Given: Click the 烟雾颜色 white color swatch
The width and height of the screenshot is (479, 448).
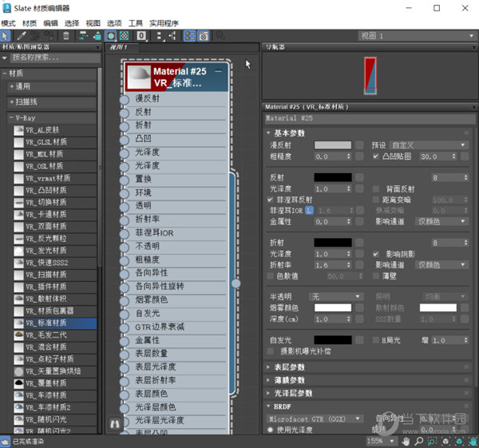Looking at the screenshot, I should (x=333, y=307).
